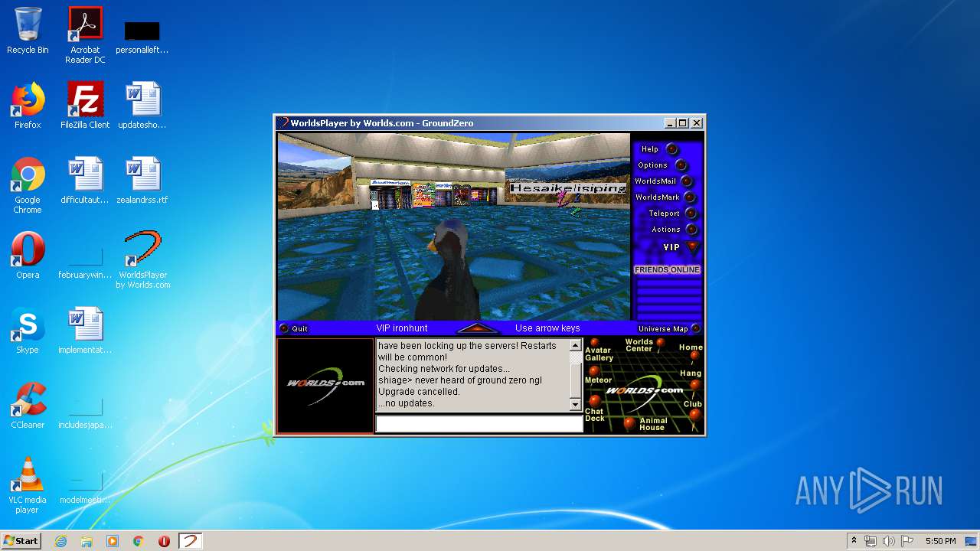Open the Teleport button
The image size is (980, 551).
[672, 214]
